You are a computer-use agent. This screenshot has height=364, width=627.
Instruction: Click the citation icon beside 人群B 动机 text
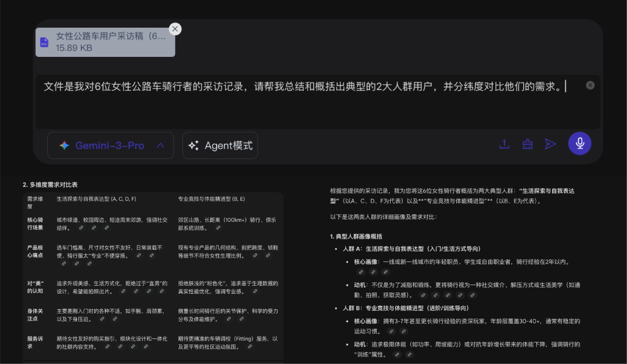pos(397,354)
